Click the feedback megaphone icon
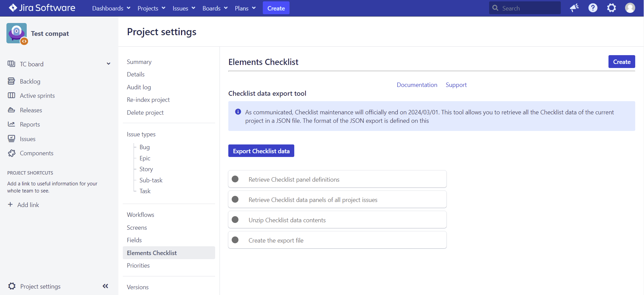The image size is (644, 295). (x=574, y=8)
